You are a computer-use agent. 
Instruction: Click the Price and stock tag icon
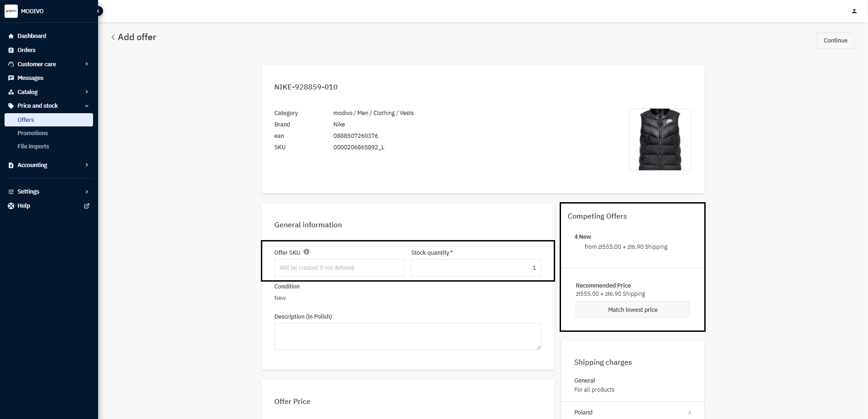tap(11, 106)
